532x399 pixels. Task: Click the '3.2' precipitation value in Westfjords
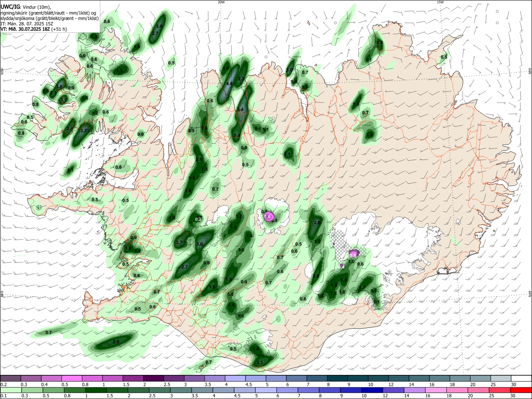pos(84,131)
